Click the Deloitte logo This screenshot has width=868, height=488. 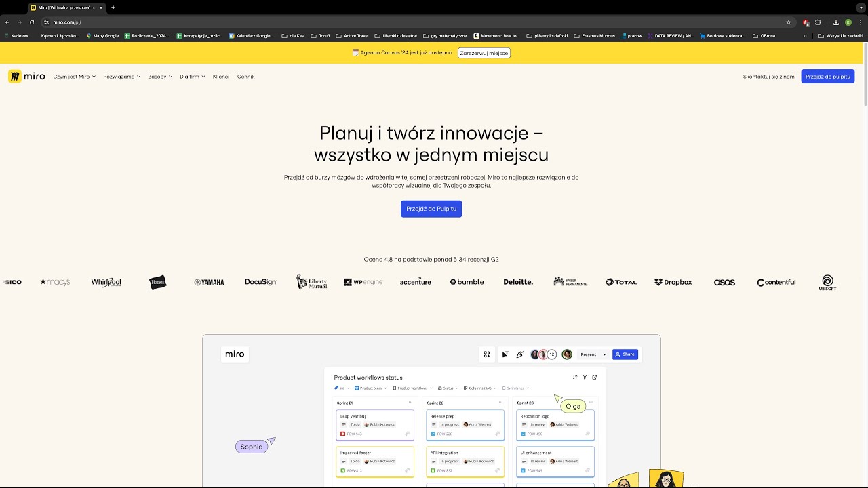click(x=518, y=282)
